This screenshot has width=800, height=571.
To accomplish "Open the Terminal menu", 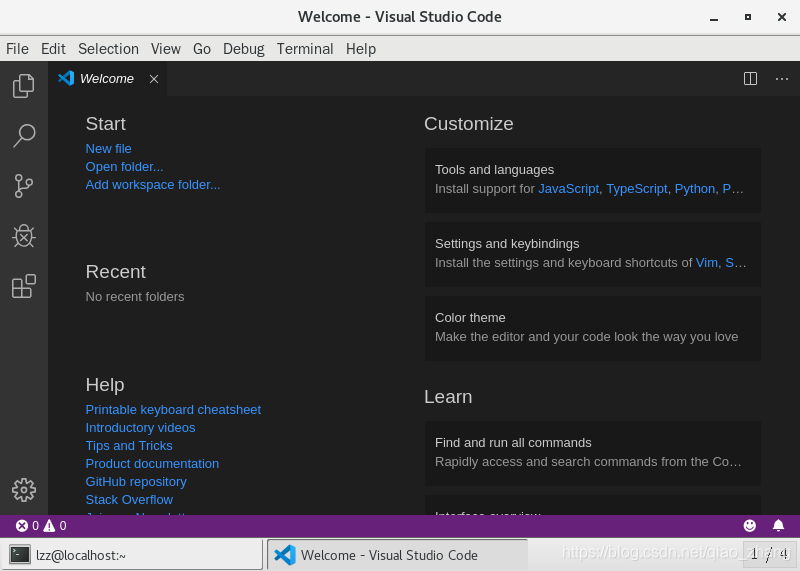I will [305, 49].
